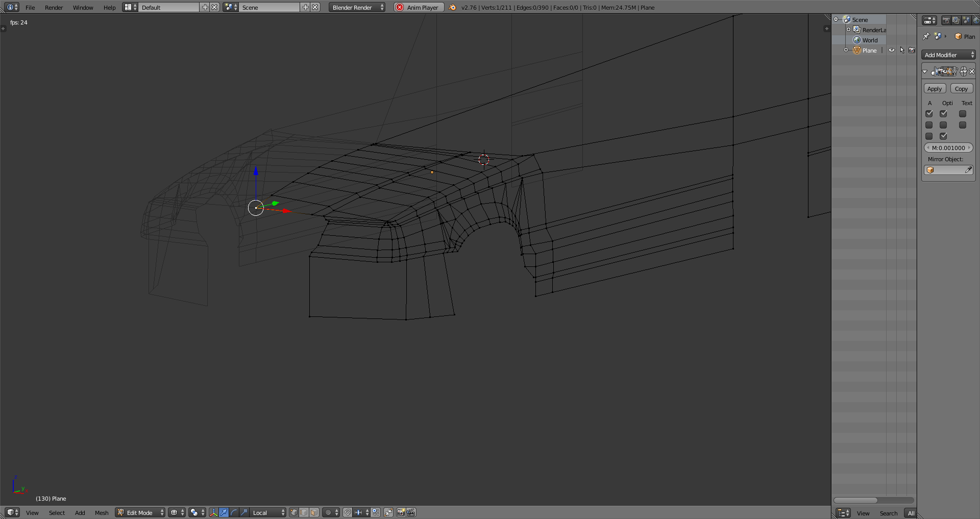Open the Blender Render engine dropdown
This screenshot has height=519, width=980.
click(357, 7)
